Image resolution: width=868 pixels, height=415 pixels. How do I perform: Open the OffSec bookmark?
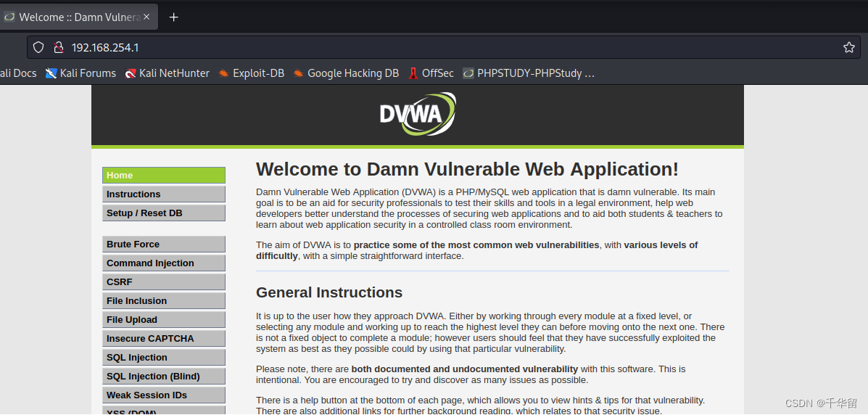pos(431,73)
